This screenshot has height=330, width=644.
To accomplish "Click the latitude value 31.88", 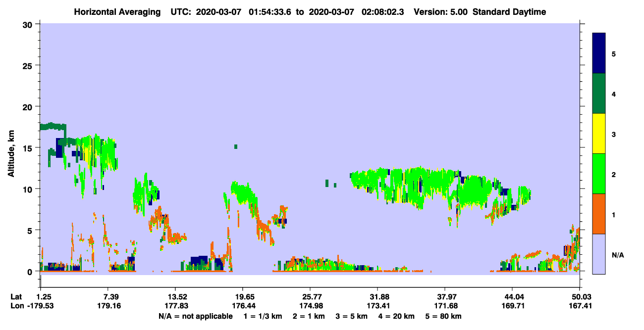I will click(377, 296).
